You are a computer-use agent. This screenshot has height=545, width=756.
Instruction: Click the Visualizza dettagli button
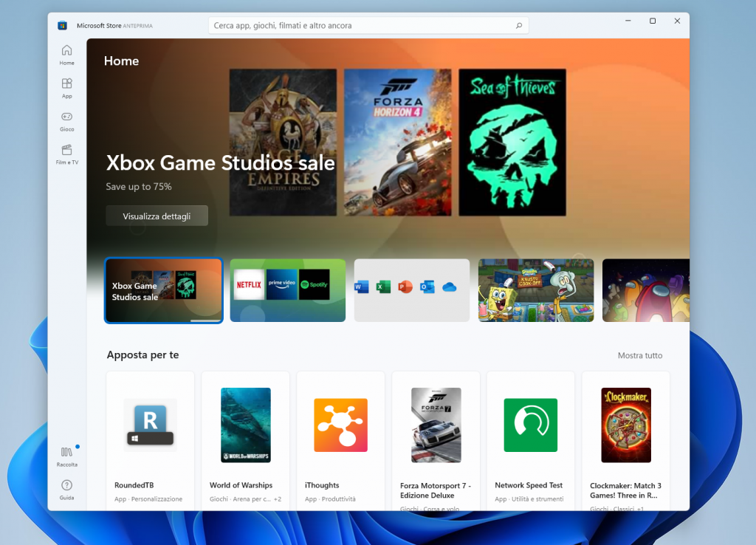(x=157, y=216)
